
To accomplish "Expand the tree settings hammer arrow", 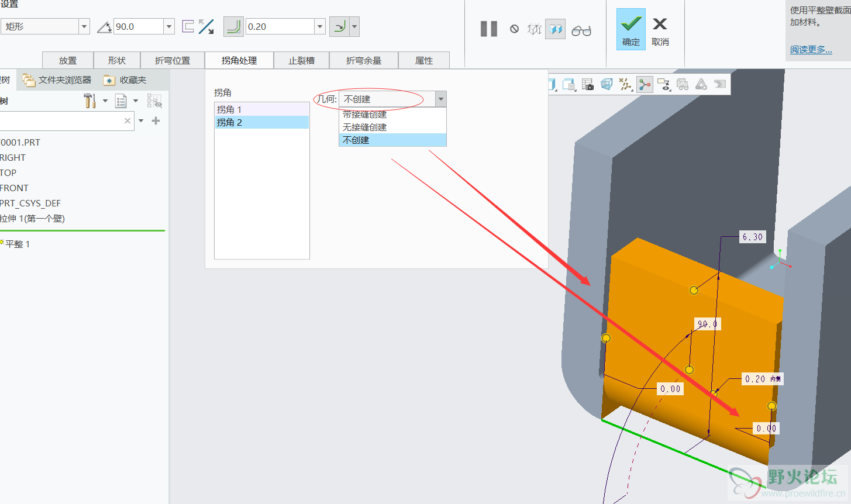I will (x=105, y=101).
